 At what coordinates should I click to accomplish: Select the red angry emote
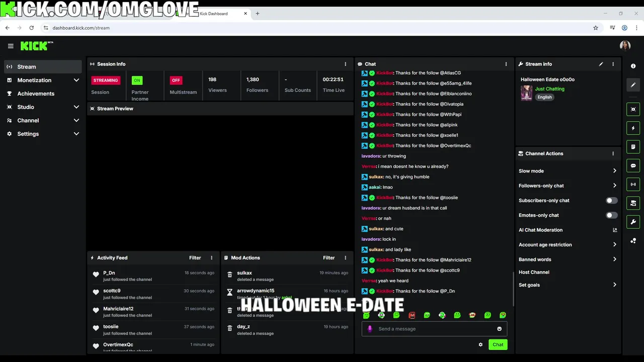[412, 315]
